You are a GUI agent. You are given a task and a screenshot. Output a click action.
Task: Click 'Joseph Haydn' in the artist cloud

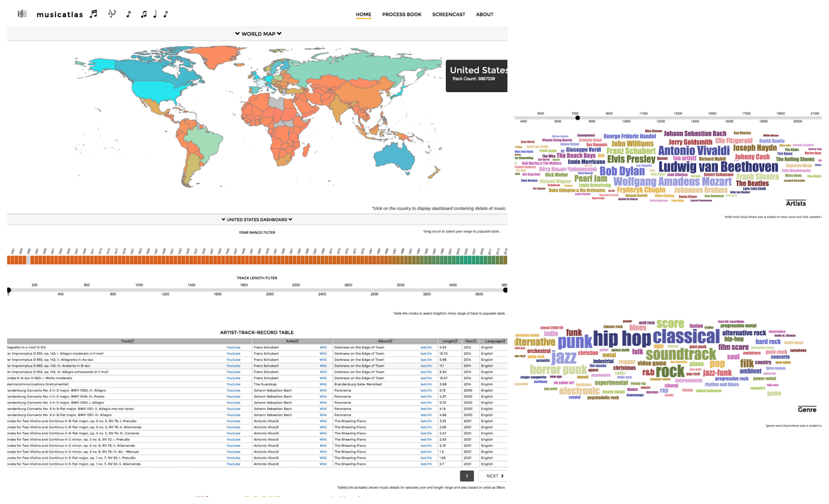[754, 148]
